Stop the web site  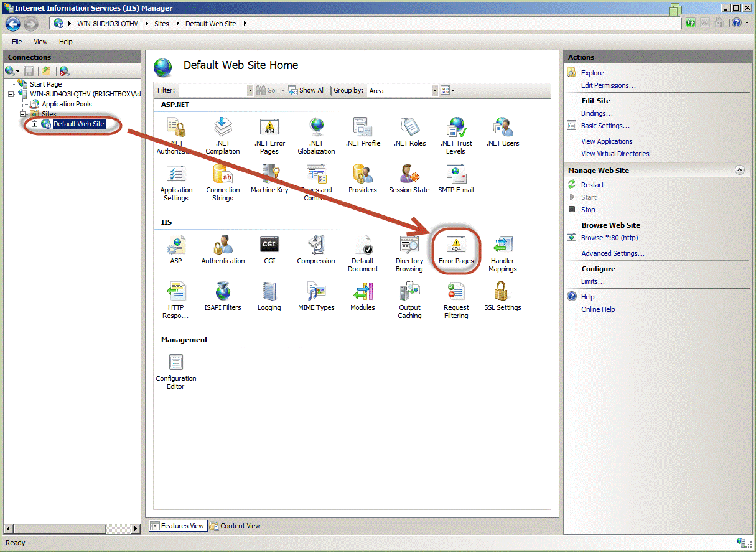point(588,210)
